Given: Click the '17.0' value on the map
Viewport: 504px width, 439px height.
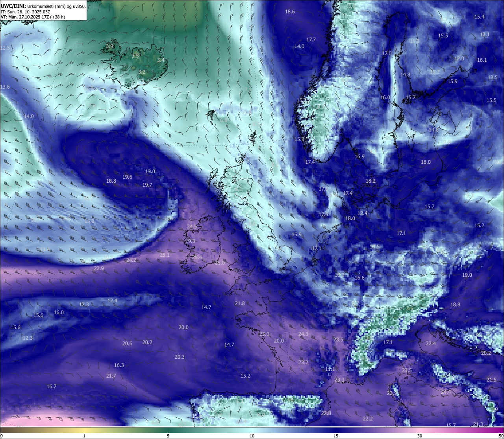Looking at the screenshot, I should coord(387,54).
